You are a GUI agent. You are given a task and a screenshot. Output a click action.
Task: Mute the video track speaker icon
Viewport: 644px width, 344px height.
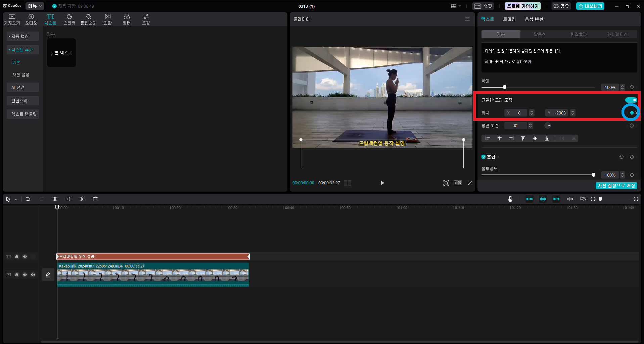[x=33, y=275]
